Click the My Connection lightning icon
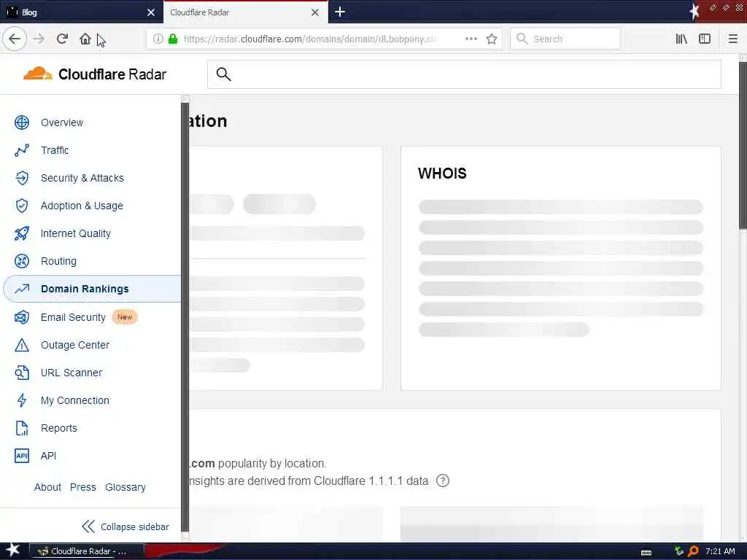Screen dimensions: 747x560 (21, 400)
